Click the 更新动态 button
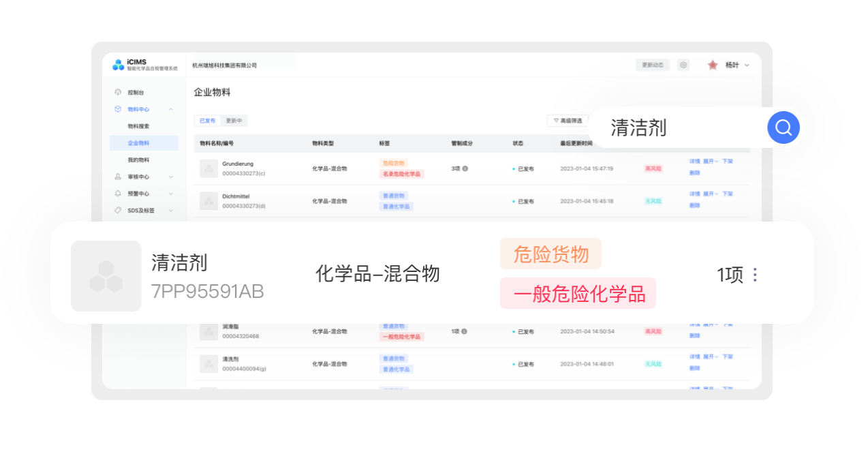868x454 pixels. pyautogui.click(x=652, y=65)
